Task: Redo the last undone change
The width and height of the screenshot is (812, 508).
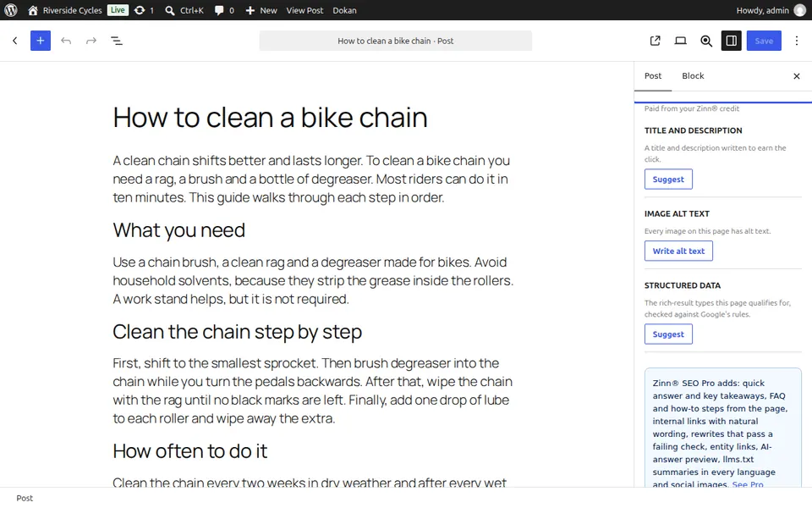Action: (x=91, y=41)
